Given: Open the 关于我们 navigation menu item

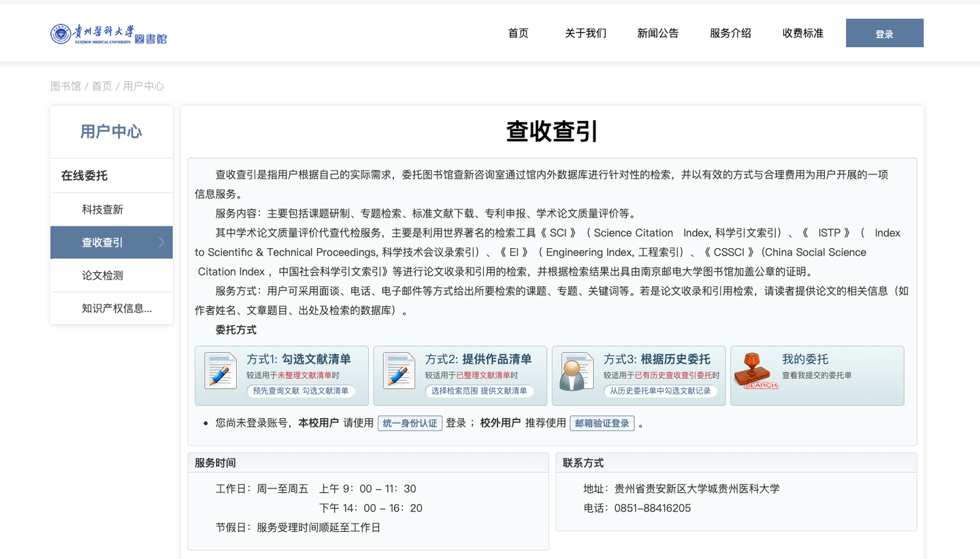Looking at the screenshot, I should pyautogui.click(x=586, y=33).
